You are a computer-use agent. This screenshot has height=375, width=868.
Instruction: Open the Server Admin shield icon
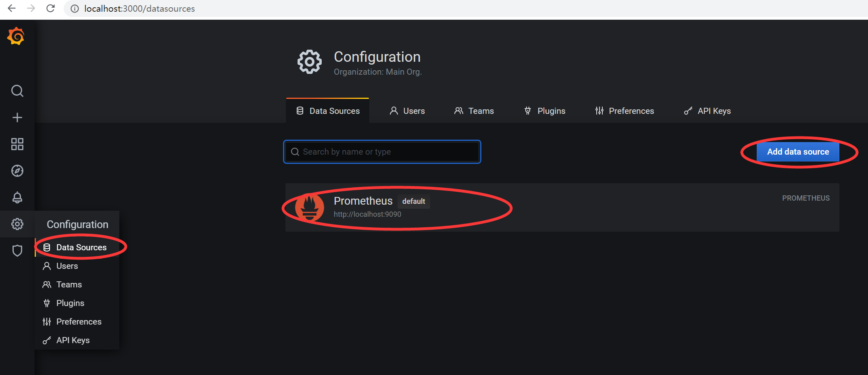pyautogui.click(x=17, y=251)
